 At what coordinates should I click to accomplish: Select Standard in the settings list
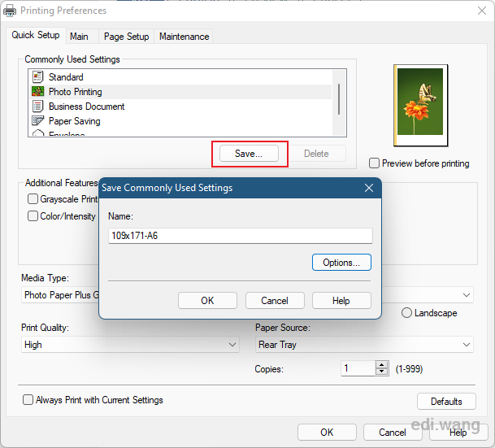(x=180, y=77)
